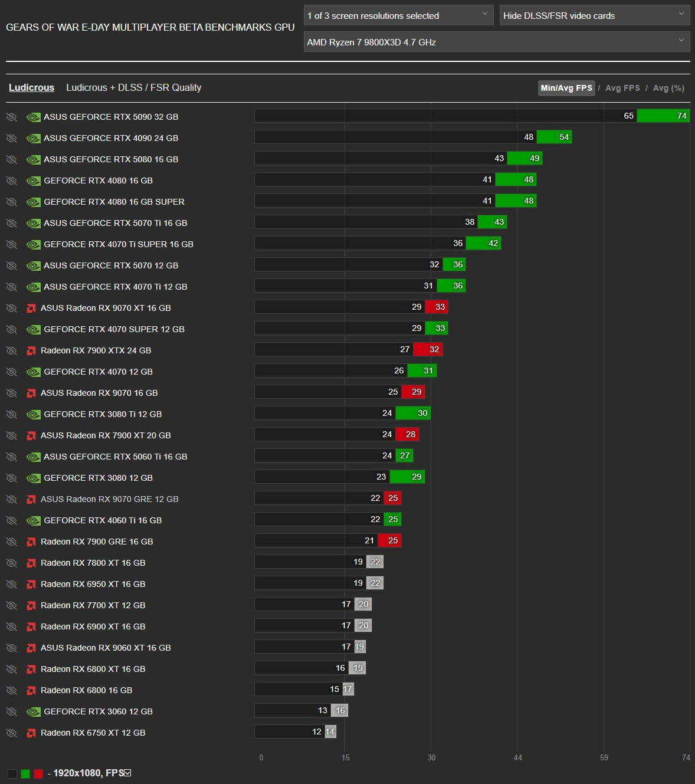The height and width of the screenshot is (784, 695).
Task: Open the Hide DLSS/FSR video cards dropdown
Action: point(595,15)
